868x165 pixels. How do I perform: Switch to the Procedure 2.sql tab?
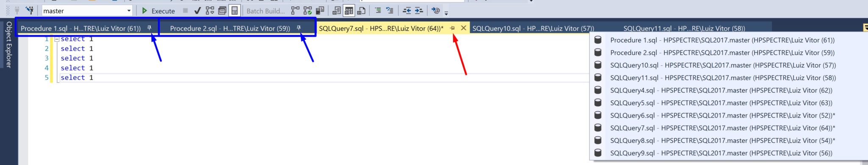pos(230,28)
